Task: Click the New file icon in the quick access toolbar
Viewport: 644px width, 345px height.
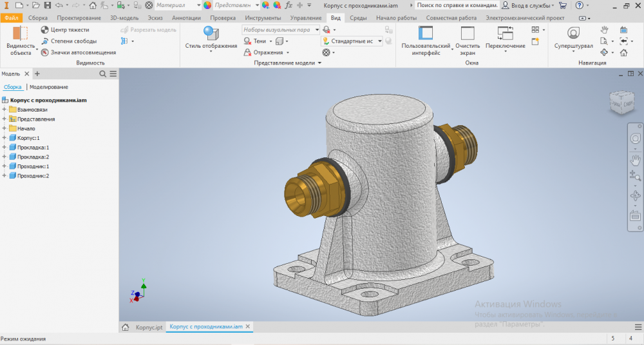Action: [19, 5]
